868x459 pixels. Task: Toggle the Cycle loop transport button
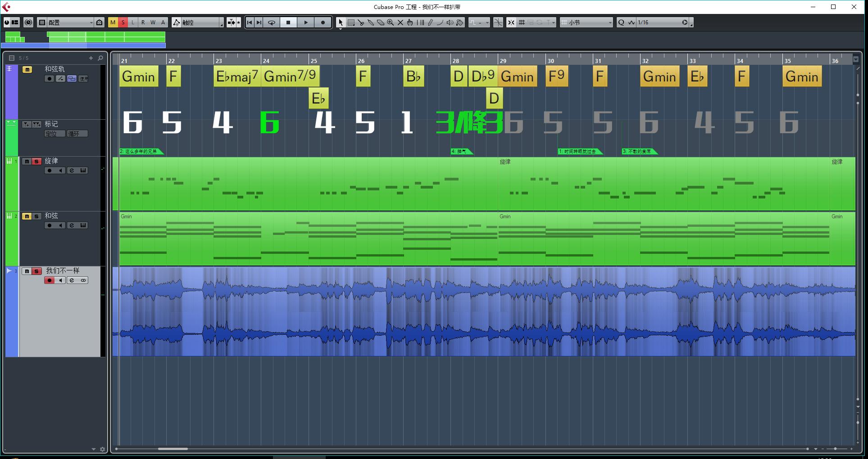point(272,22)
